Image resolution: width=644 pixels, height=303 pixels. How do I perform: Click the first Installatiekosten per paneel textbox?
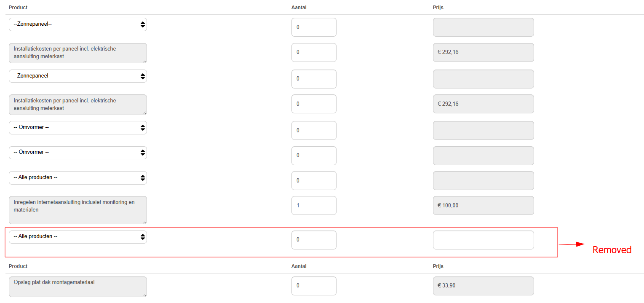point(77,53)
